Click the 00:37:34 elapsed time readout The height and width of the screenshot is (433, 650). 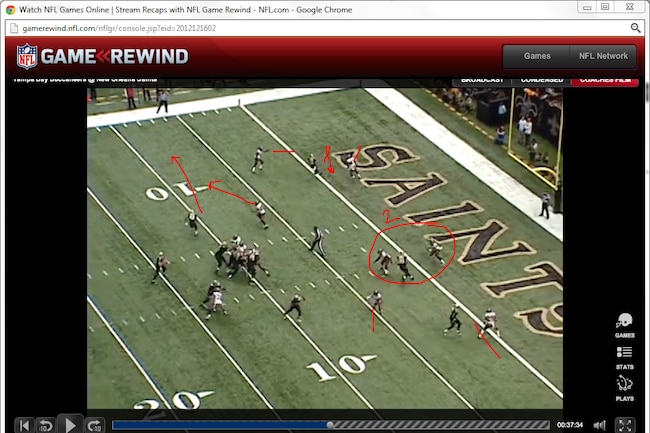570,425
